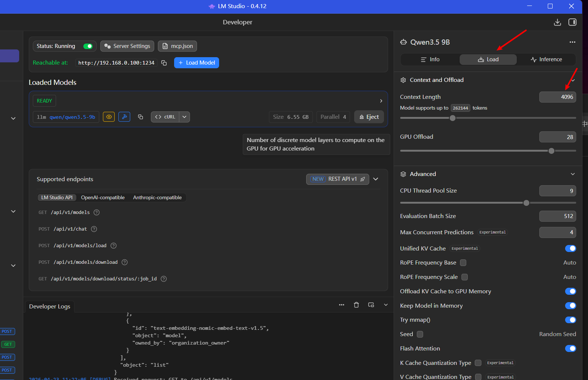Clear developer logs with the trash icon
The width and height of the screenshot is (588, 380).
[356, 305]
